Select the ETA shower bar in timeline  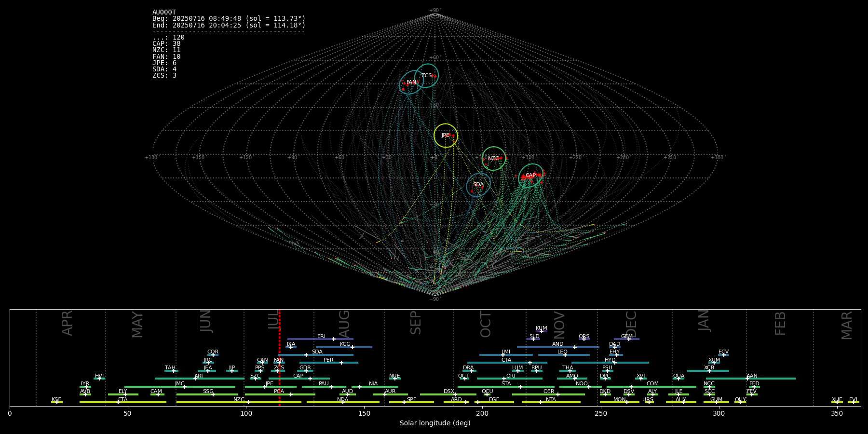click(123, 402)
